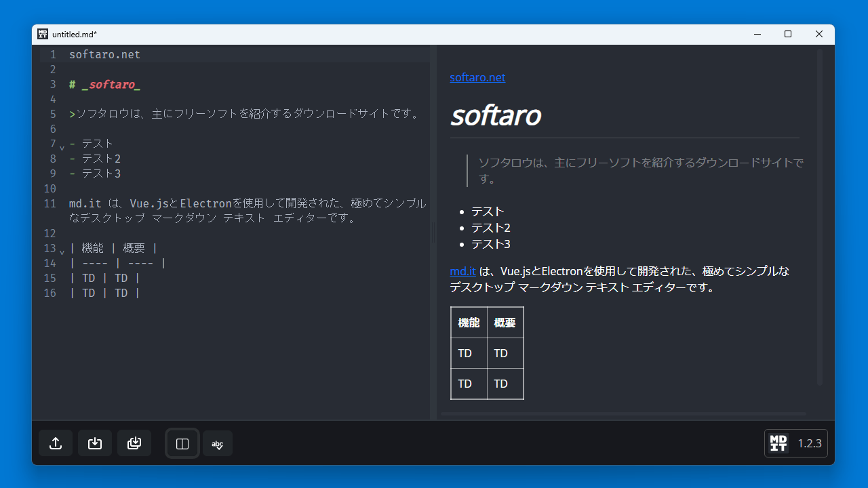
Task: Click '- テスト3' in the editor
Action: pyautogui.click(x=95, y=174)
